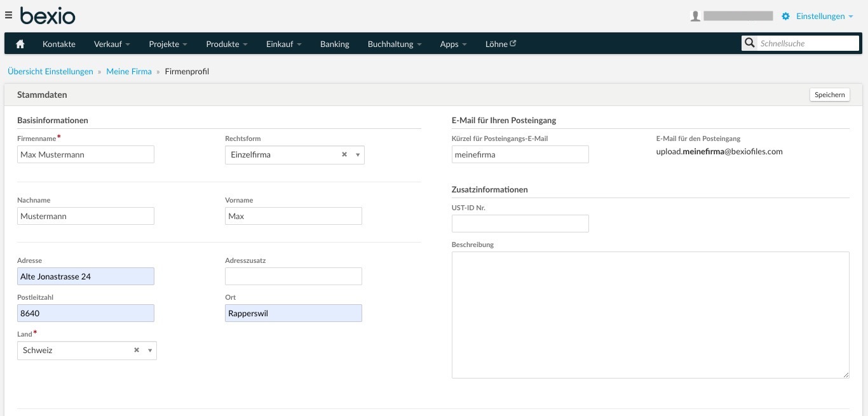The height and width of the screenshot is (416, 868).
Task: Click the UST-ID Nr. input field
Action: coord(520,224)
